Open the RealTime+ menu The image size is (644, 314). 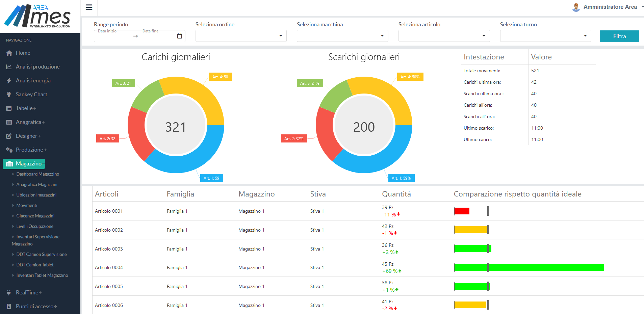[29, 293]
